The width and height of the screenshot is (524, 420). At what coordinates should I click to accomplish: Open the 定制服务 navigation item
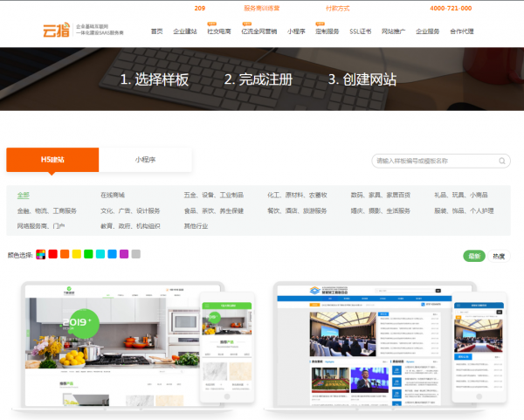point(326,31)
